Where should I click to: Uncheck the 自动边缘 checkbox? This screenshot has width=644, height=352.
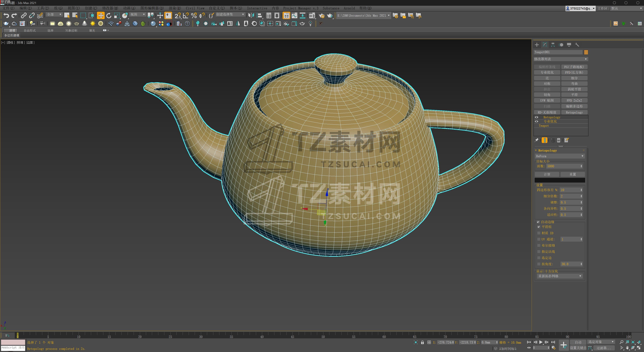pos(538,222)
